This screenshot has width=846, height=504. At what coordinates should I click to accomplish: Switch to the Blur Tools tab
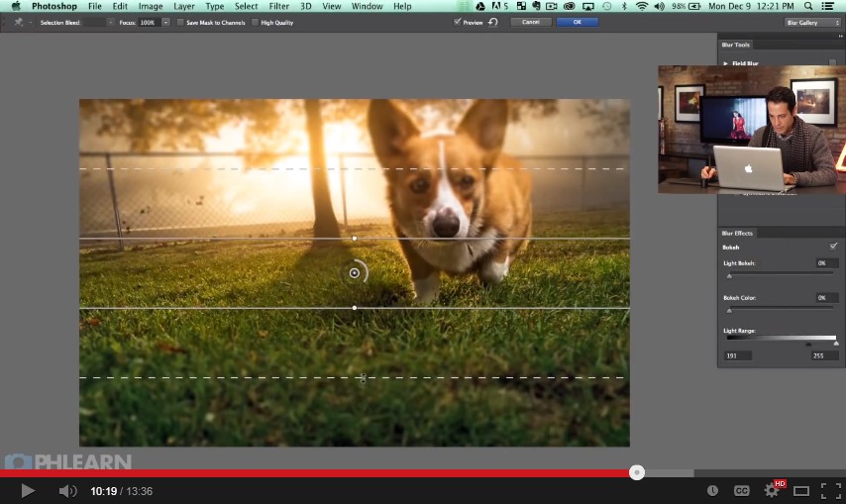pos(735,45)
